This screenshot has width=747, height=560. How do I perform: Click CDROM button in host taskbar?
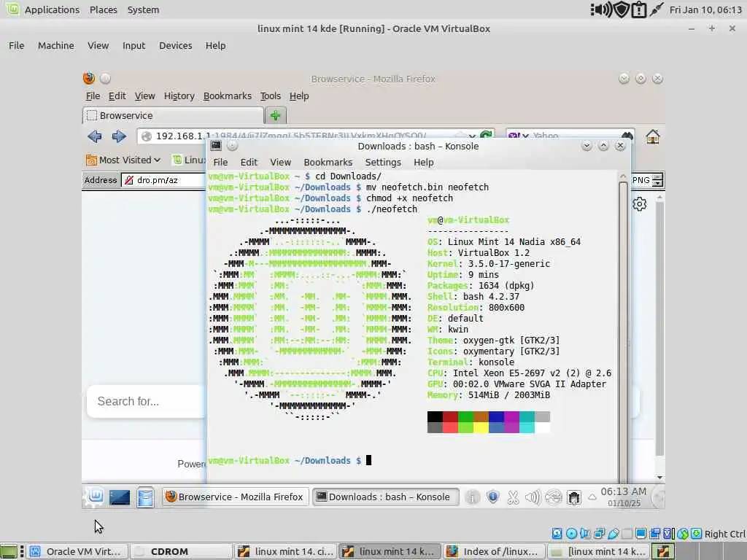click(x=181, y=551)
